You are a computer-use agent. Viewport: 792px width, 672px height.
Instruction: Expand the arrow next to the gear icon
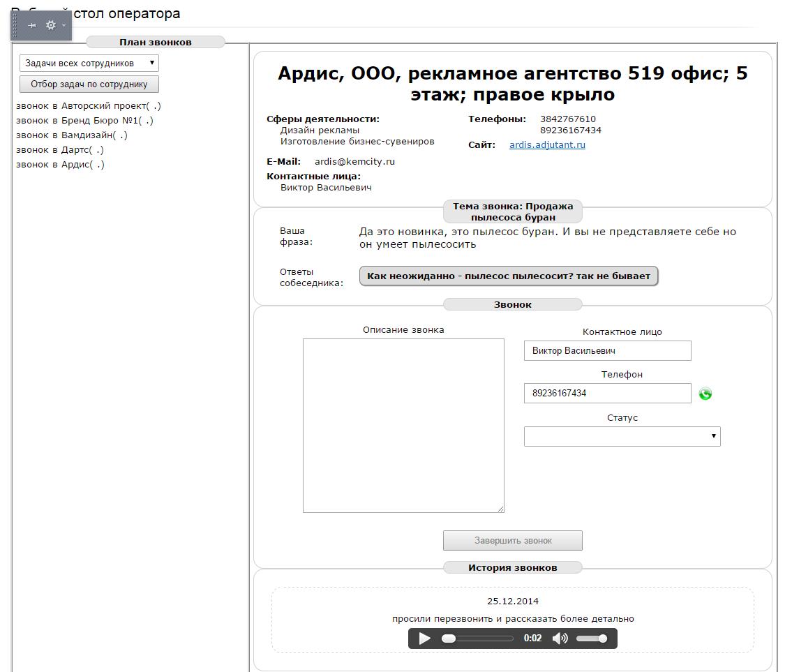pyautogui.click(x=63, y=26)
